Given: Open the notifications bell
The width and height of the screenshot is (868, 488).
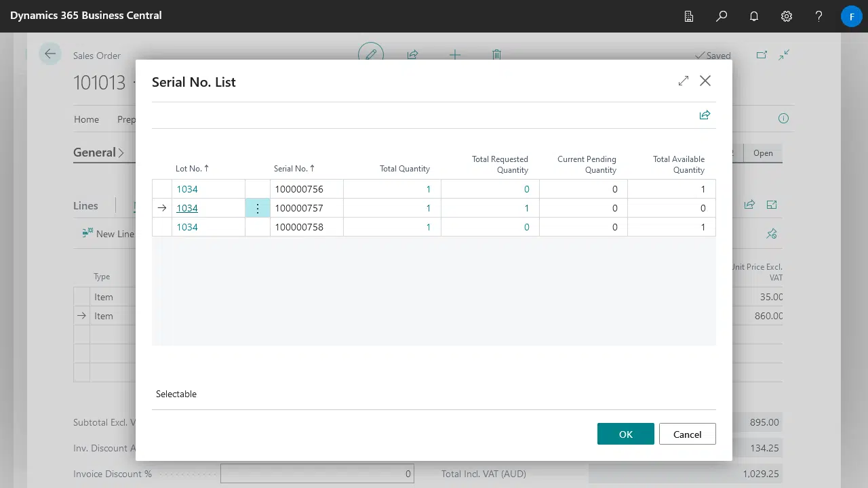Looking at the screenshot, I should (x=754, y=16).
